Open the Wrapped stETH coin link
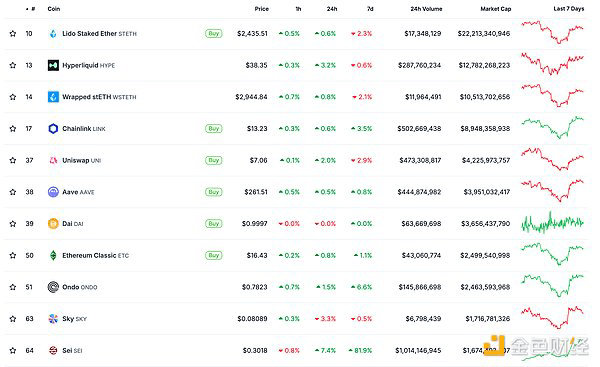The width and height of the screenshot is (600, 367). (99, 97)
